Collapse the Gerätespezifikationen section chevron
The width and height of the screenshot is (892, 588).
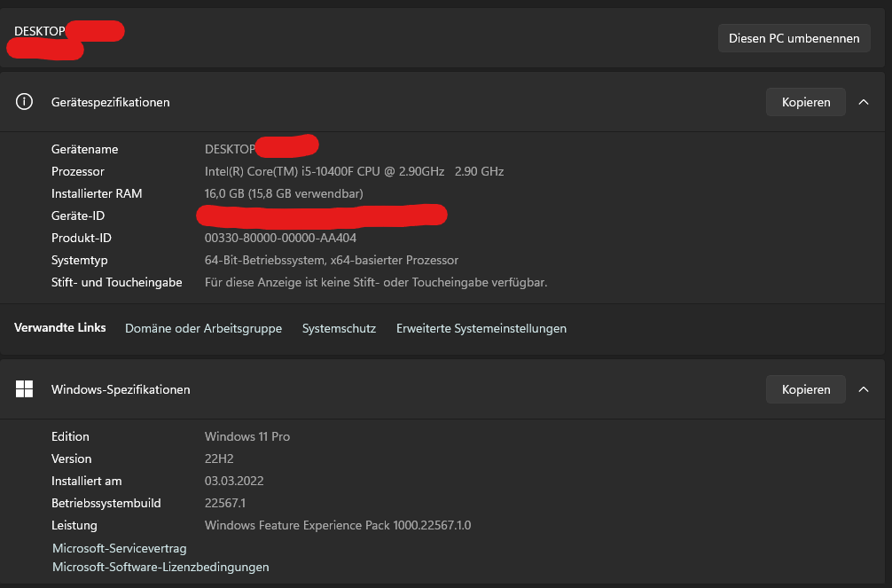click(x=864, y=102)
